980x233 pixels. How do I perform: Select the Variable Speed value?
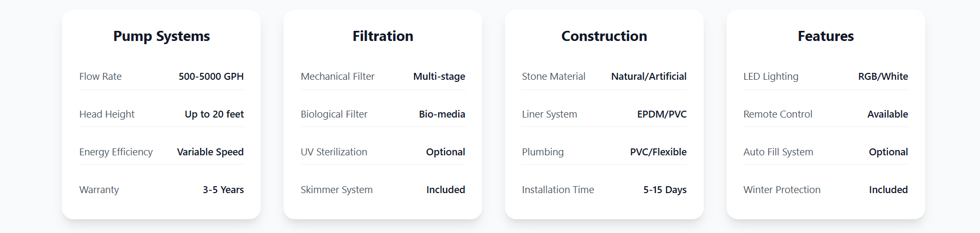point(210,152)
